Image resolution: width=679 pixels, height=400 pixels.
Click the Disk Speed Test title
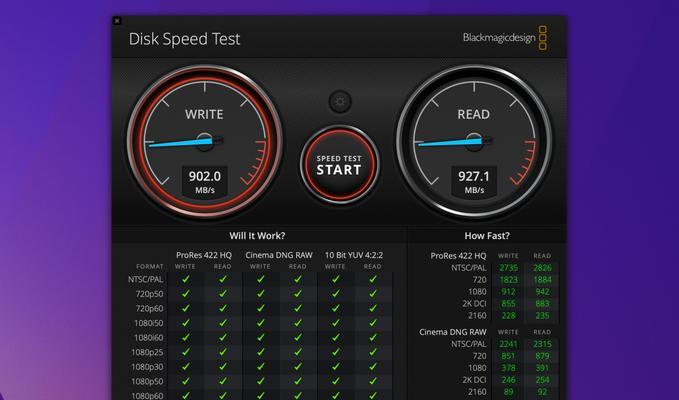(184, 39)
